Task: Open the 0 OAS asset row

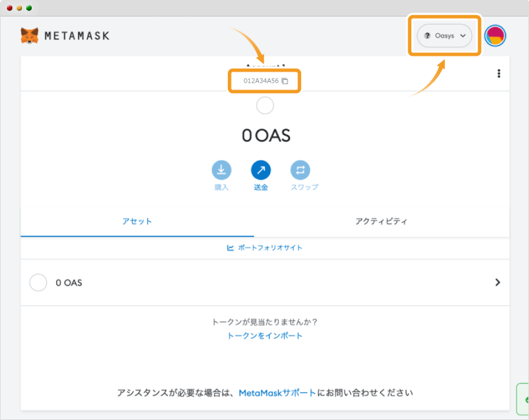Action: point(264,283)
